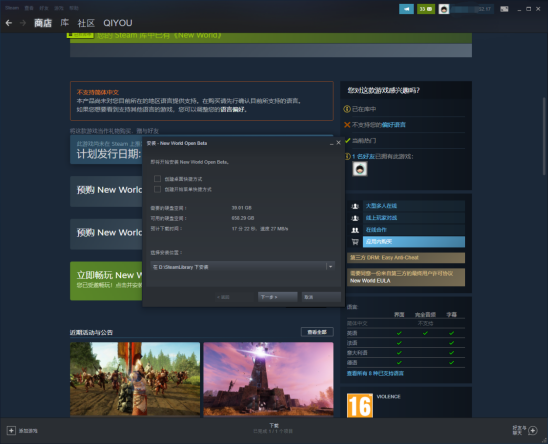
Task: Click the 下一步 next button in installer
Action: coord(277,297)
